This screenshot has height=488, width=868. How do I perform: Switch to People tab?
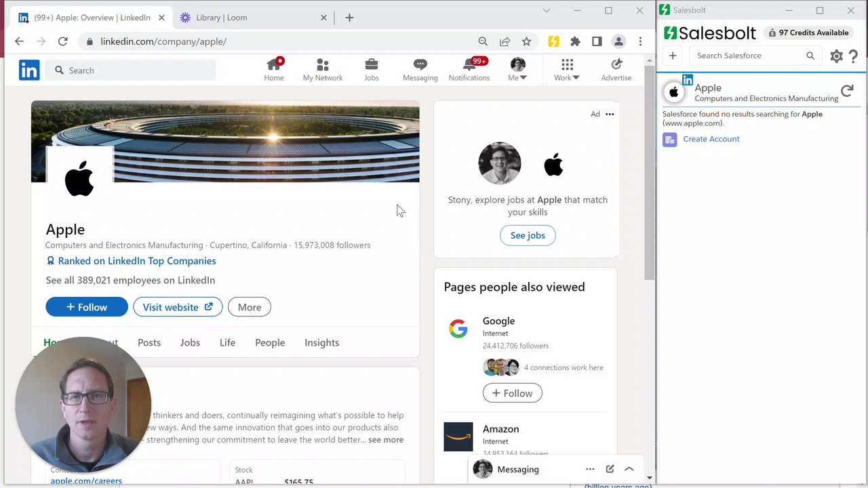[x=270, y=342]
